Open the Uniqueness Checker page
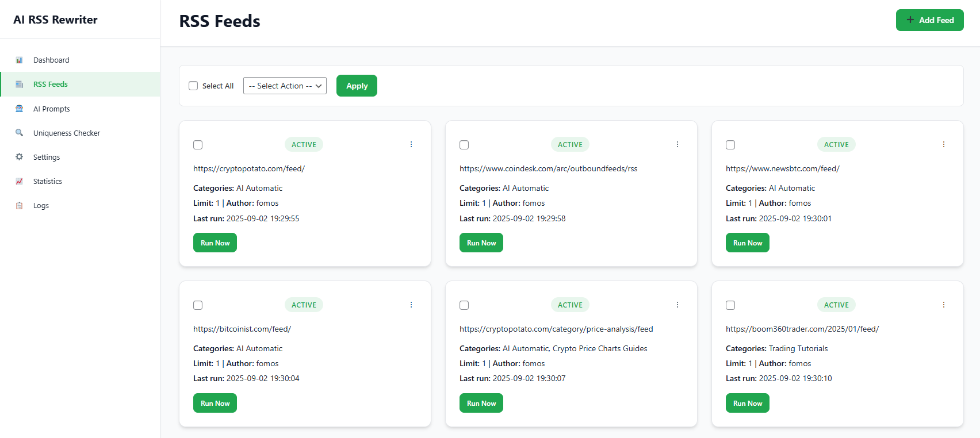Image resolution: width=980 pixels, height=438 pixels. [67, 133]
